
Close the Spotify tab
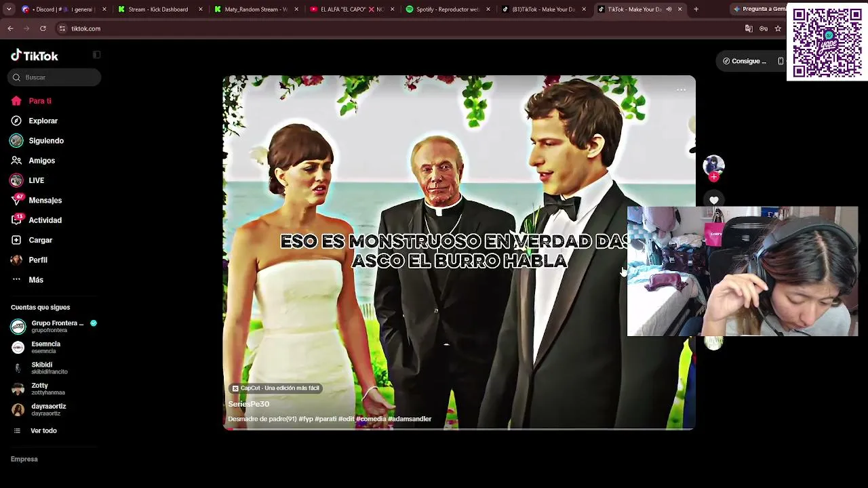pyautogui.click(x=488, y=9)
